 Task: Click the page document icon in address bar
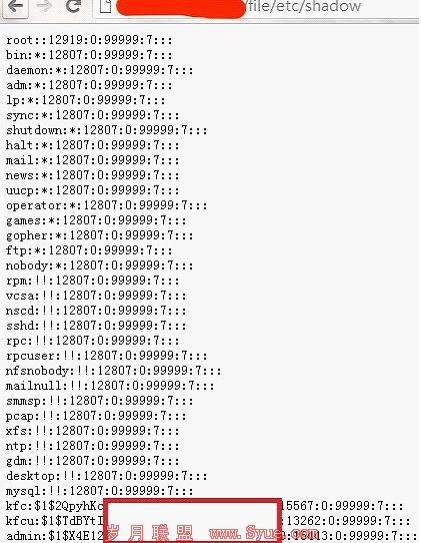[105, 6]
